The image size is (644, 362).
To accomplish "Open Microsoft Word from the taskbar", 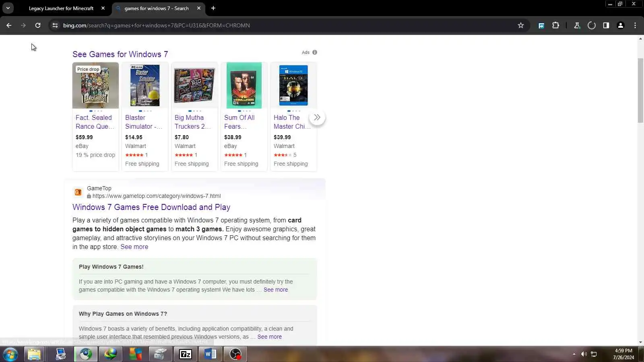I will tap(210, 354).
